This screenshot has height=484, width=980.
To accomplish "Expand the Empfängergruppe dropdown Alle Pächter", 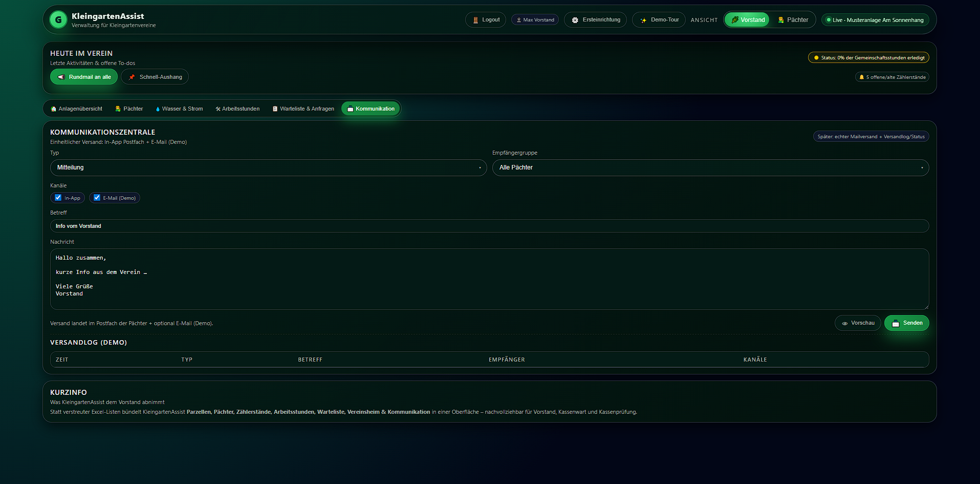I will (710, 167).
